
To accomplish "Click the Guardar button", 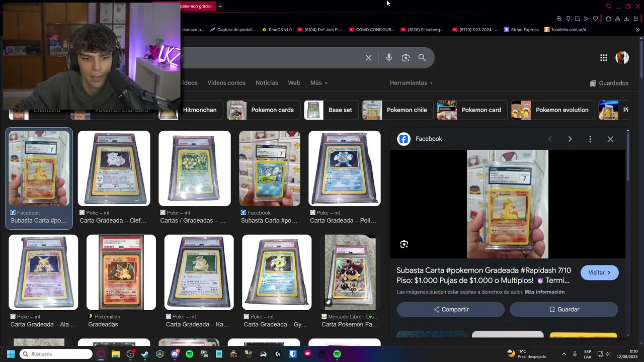I will (x=564, y=310).
